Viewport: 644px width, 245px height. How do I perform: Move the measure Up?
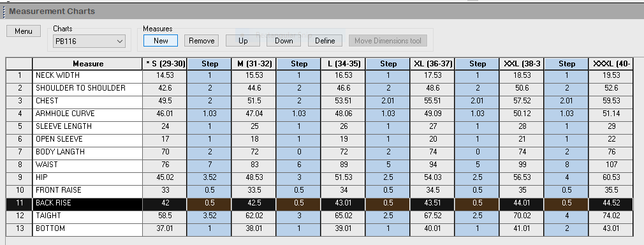243,41
